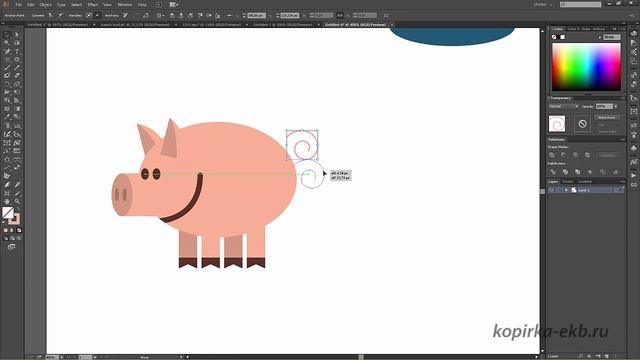
Task: Set paint mode to Gradient button
Action: pyautogui.click(x=12, y=231)
